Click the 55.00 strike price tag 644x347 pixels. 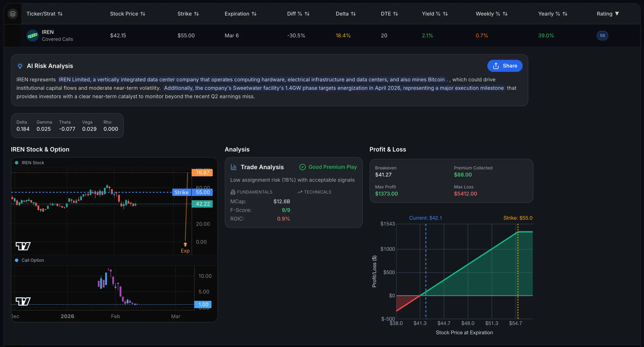tap(202, 192)
